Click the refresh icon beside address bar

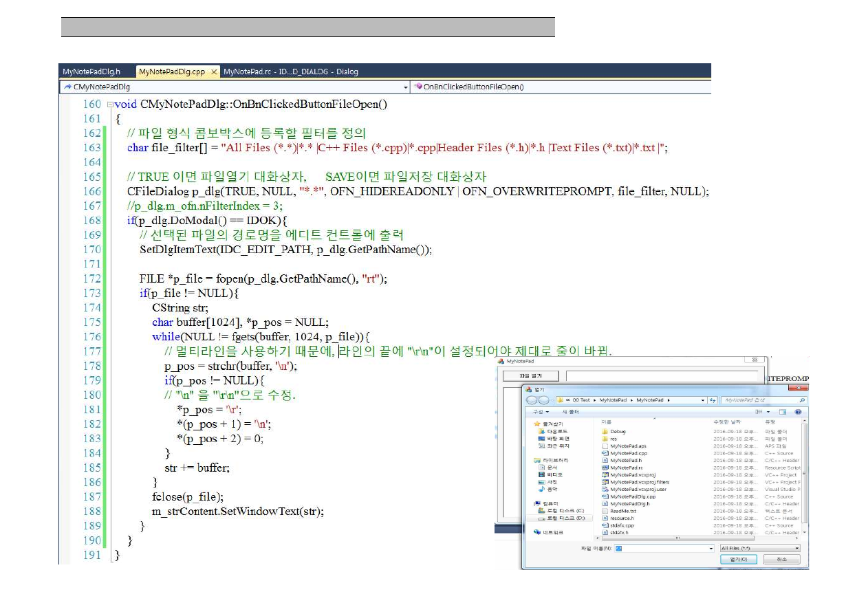tap(713, 399)
